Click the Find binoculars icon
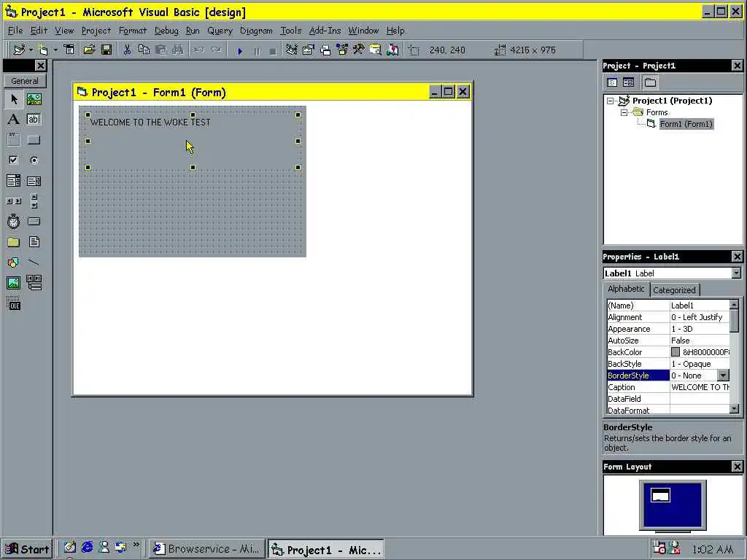 [178, 50]
